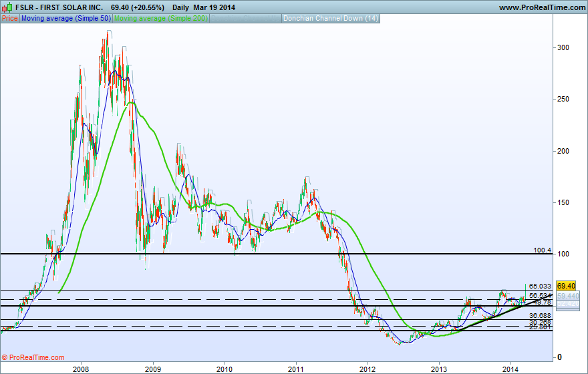Click the 100.4 horizontal line label
588x374 pixels.
click(x=543, y=250)
